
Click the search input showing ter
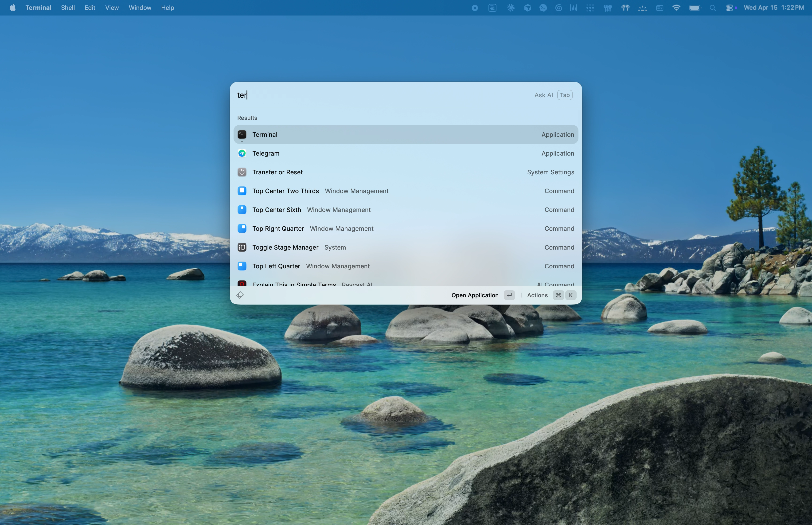[x=341, y=95]
